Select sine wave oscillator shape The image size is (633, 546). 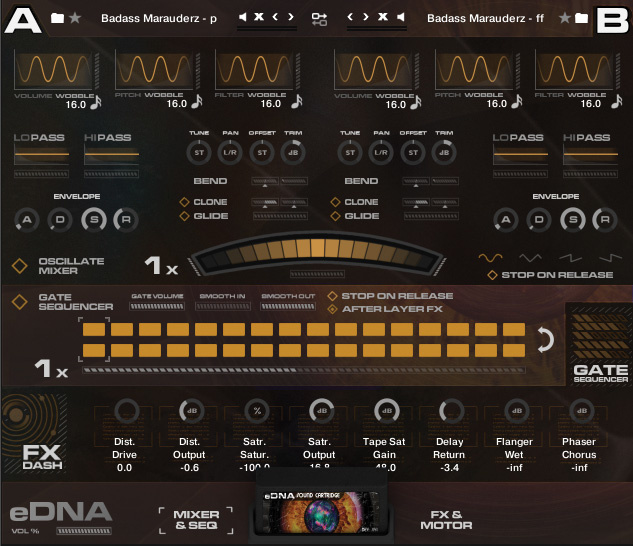(490, 257)
